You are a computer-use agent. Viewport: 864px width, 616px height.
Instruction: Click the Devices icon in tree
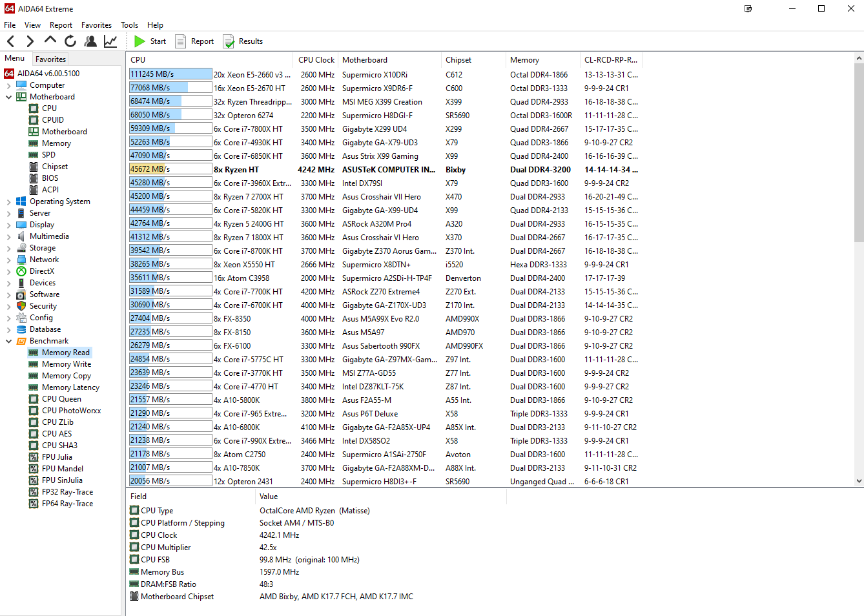21,283
